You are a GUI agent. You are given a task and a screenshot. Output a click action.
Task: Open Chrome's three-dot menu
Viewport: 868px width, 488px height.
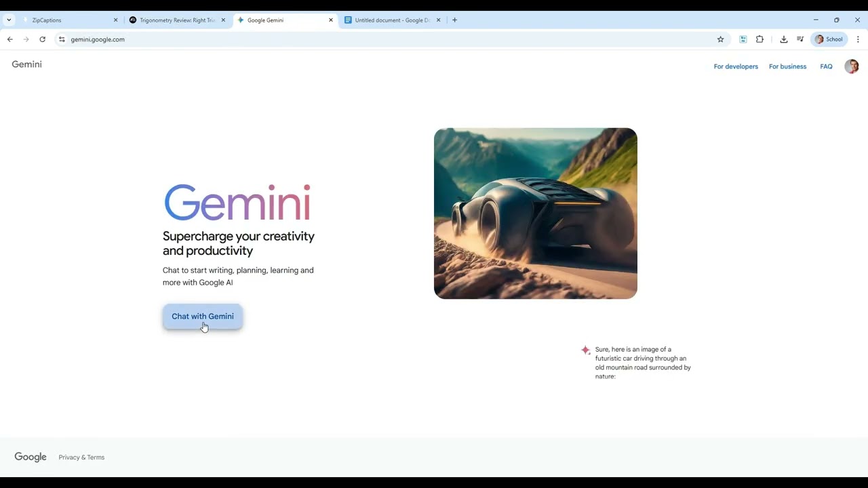point(858,39)
